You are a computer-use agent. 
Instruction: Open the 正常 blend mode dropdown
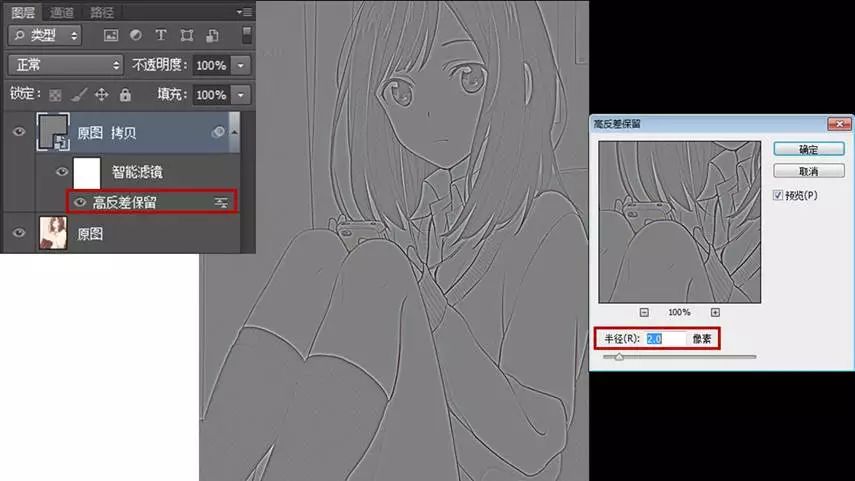pos(65,65)
